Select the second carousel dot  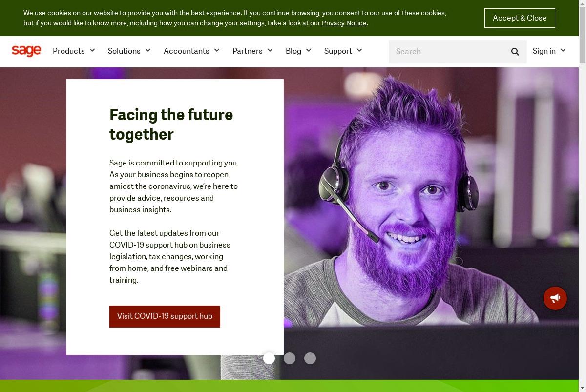pos(290,358)
